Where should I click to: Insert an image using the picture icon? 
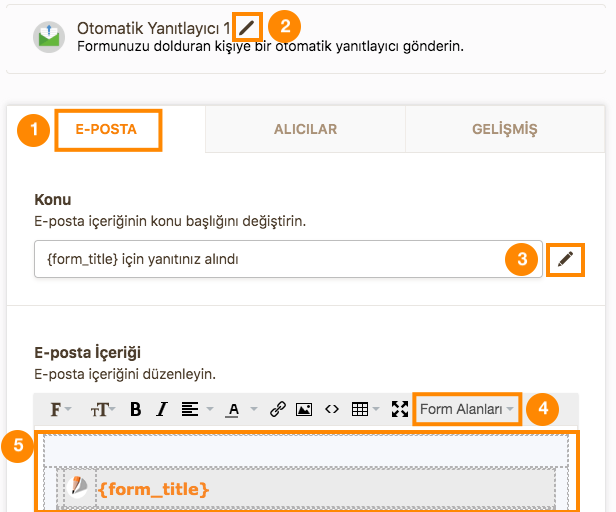tap(304, 409)
